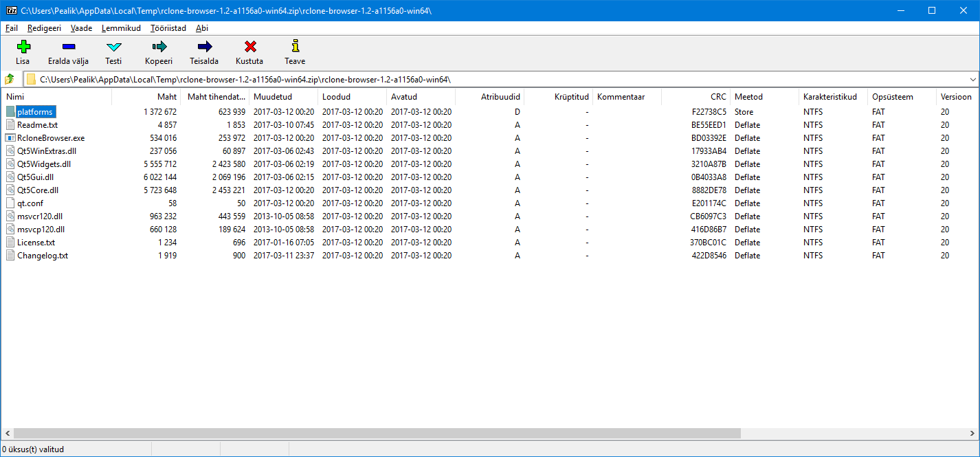Click the Eralda välja (Extract) minus icon

point(68,47)
